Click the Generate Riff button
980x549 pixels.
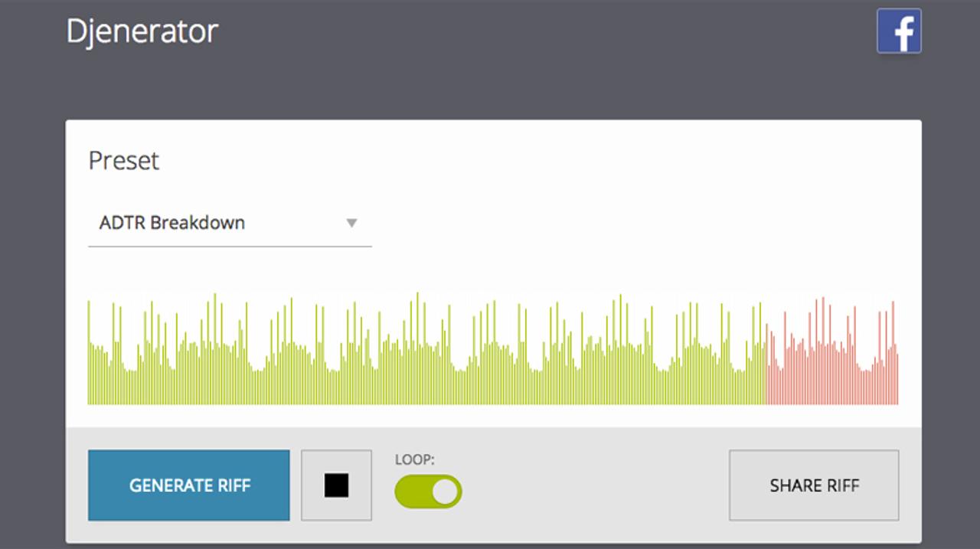(189, 485)
